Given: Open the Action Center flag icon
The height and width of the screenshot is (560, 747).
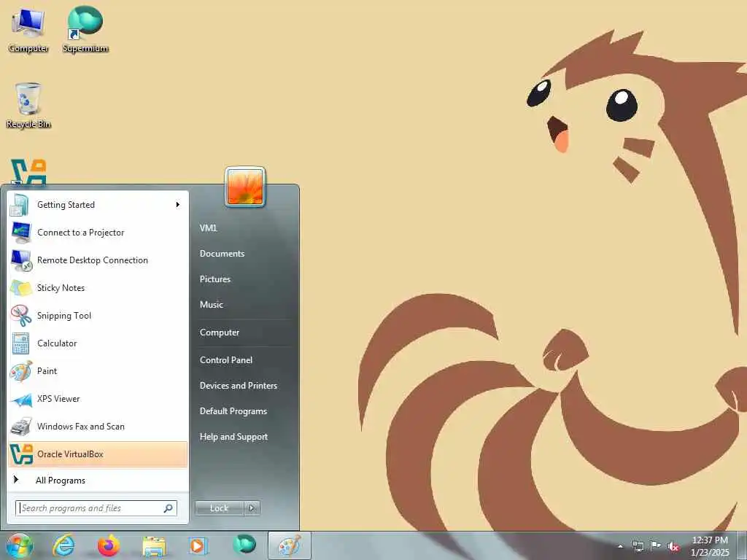Looking at the screenshot, I should (656, 546).
